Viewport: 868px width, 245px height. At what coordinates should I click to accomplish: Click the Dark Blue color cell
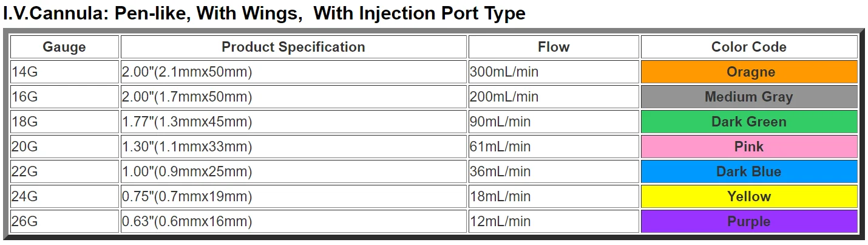tap(749, 171)
